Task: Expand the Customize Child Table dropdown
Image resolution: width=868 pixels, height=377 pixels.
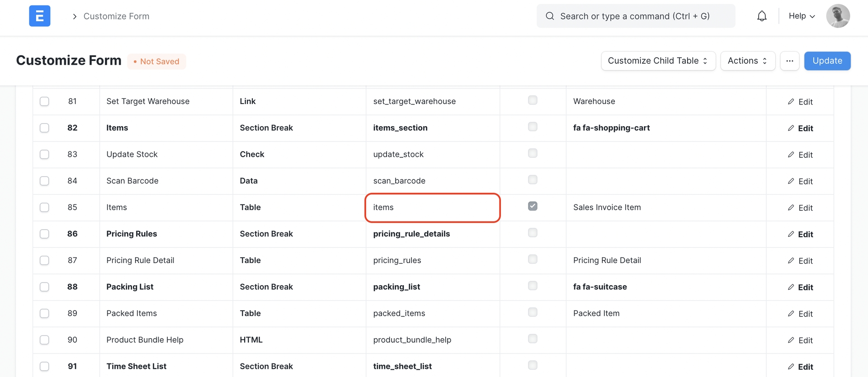Action: pyautogui.click(x=658, y=61)
